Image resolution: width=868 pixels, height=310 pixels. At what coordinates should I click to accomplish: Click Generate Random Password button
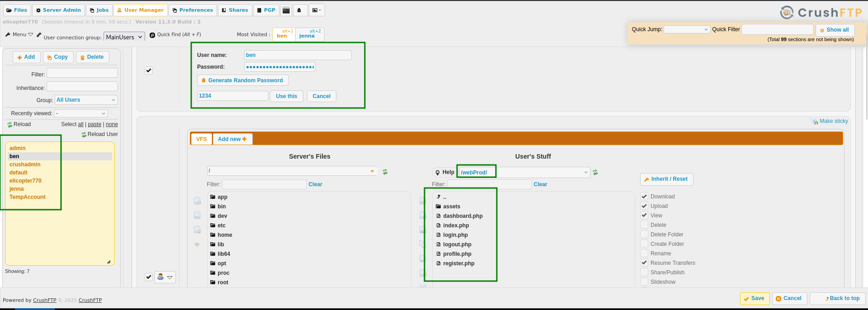tap(243, 80)
